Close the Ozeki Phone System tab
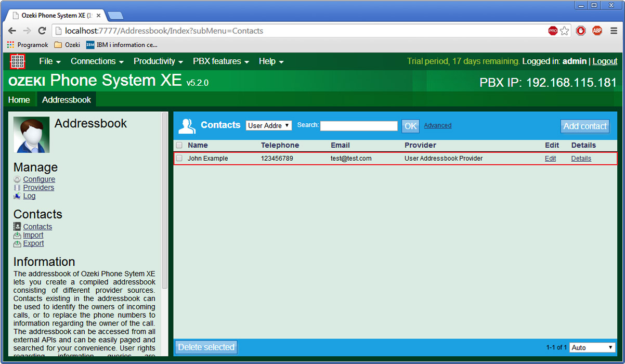Screen dimensions: 625x364 (98, 16)
